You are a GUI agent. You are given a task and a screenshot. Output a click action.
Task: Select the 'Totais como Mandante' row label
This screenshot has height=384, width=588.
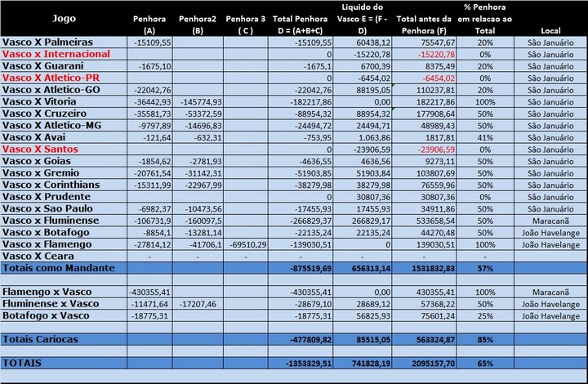pyautogui.click(x=59, y=268)
